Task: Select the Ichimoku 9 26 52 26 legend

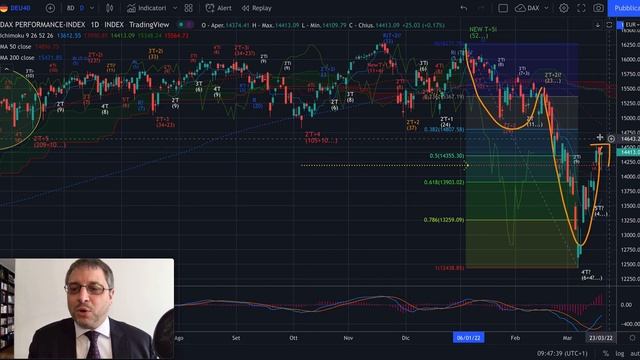Action: tap(27, 36)
